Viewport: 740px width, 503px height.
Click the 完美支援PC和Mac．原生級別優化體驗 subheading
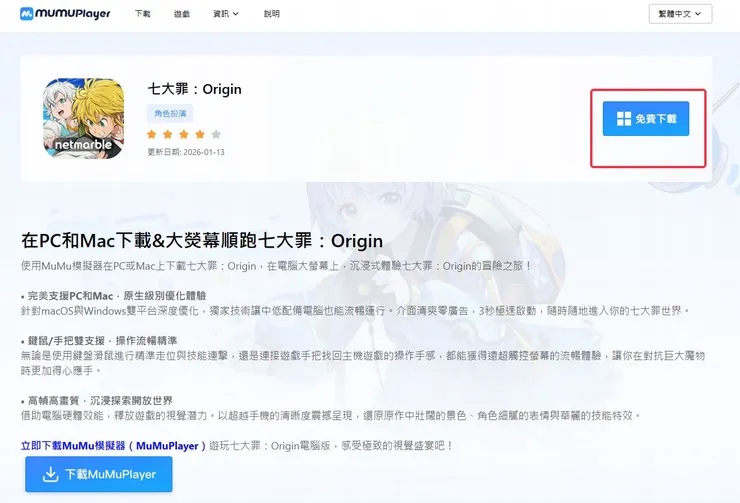[117, 296]
